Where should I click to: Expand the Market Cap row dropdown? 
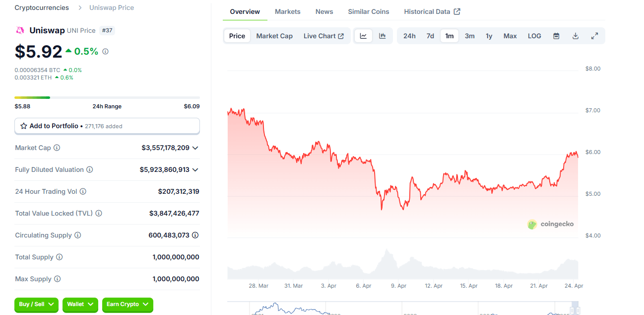pyautogui.click(x=195, y=148)
